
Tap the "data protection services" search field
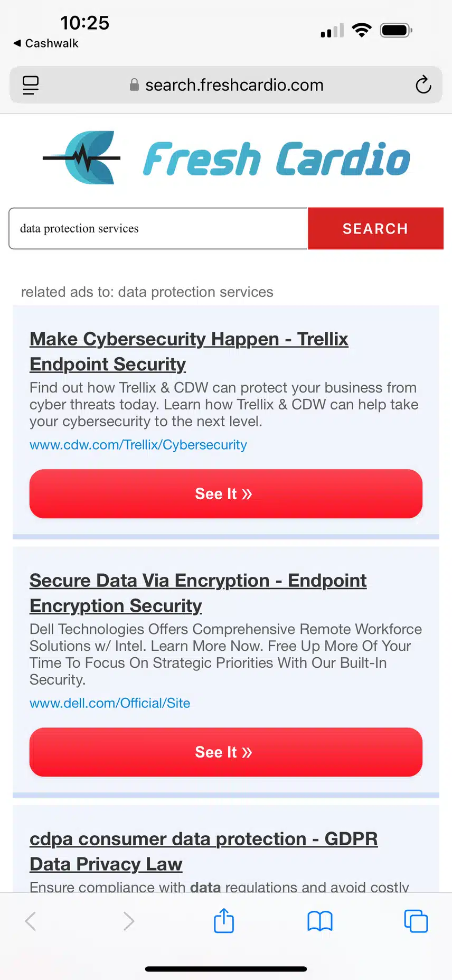coord(158,228)
